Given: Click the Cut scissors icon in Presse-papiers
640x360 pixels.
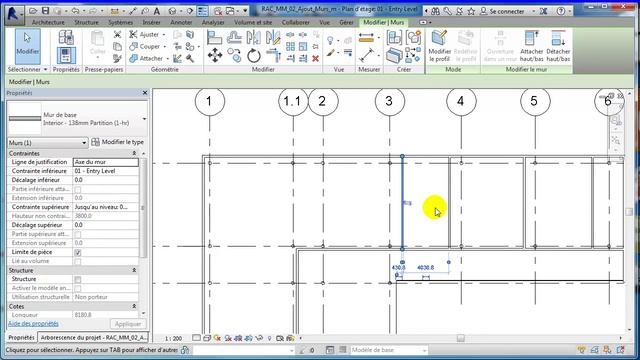Looking at the screenshot, I should [x=117, y=35].
